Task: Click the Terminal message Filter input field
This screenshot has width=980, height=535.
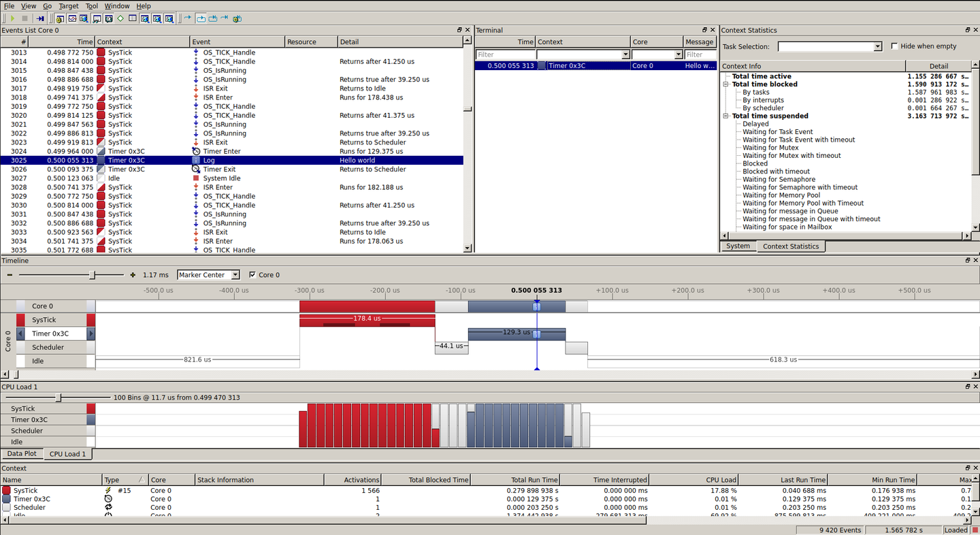Action: tap(700, 54)
